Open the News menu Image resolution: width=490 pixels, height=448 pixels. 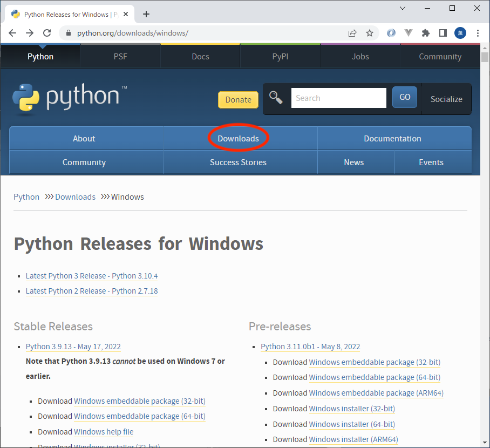(x=356, y=162)
